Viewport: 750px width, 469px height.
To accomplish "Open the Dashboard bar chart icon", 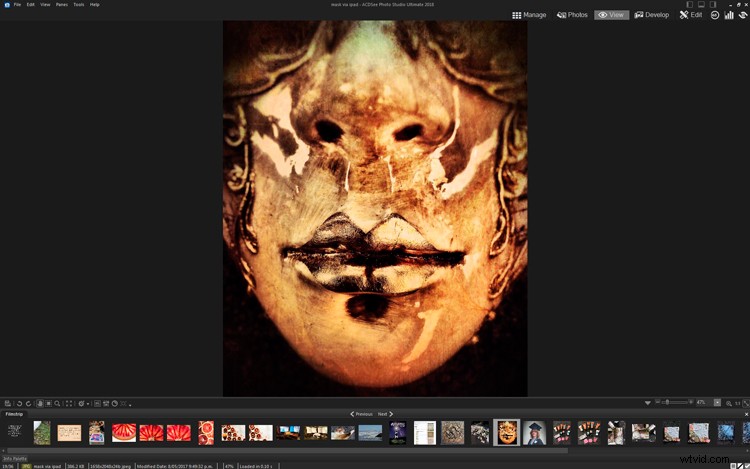I will click(729, 15).
